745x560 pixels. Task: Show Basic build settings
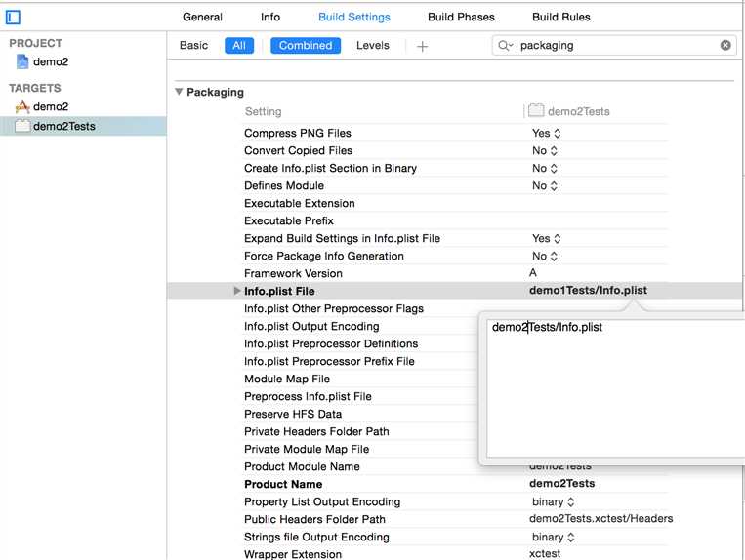point(194,46)
